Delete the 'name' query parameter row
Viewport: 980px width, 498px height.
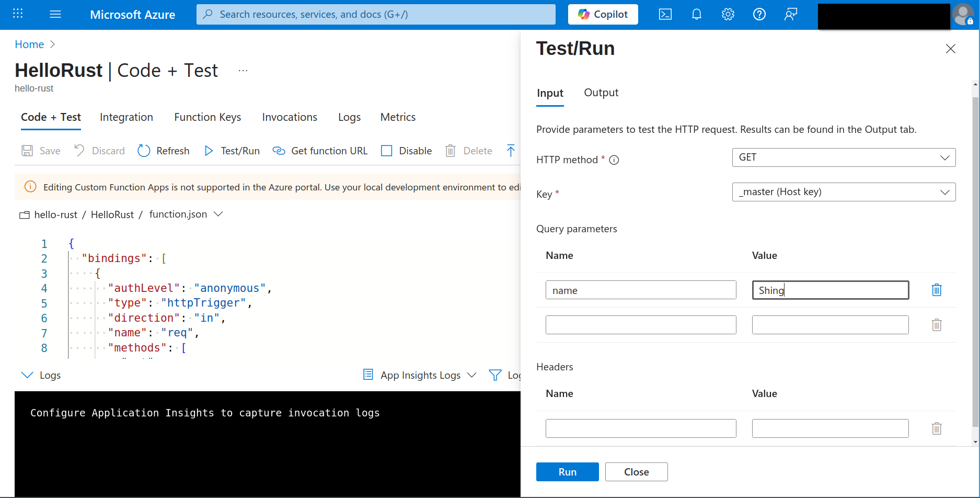pyautogui.click(x=937, y=290)
